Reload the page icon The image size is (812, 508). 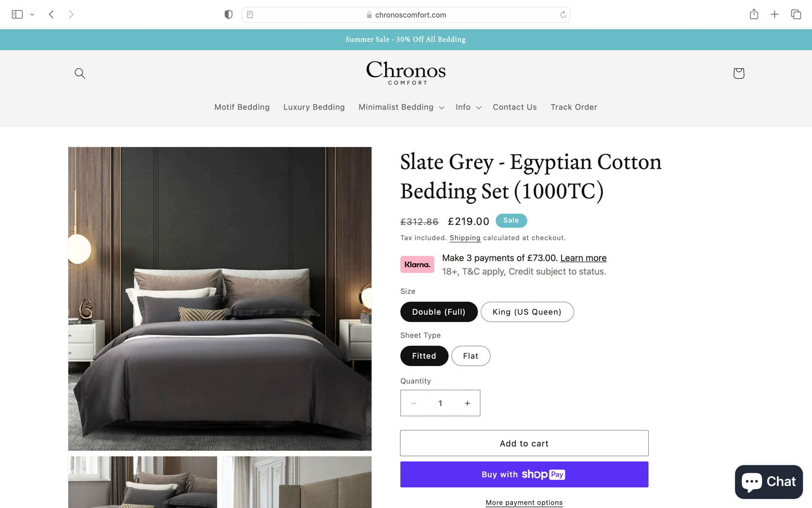(x=563, y=14)
